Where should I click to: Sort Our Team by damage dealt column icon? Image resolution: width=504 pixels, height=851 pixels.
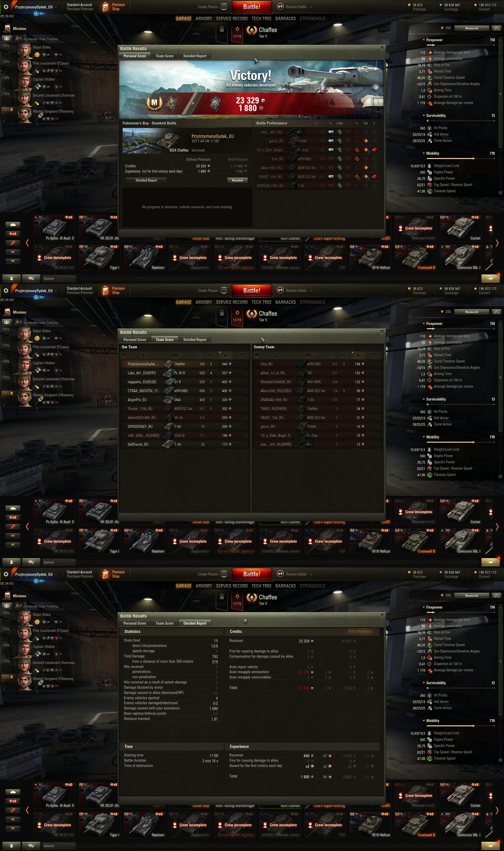point(200,355)
